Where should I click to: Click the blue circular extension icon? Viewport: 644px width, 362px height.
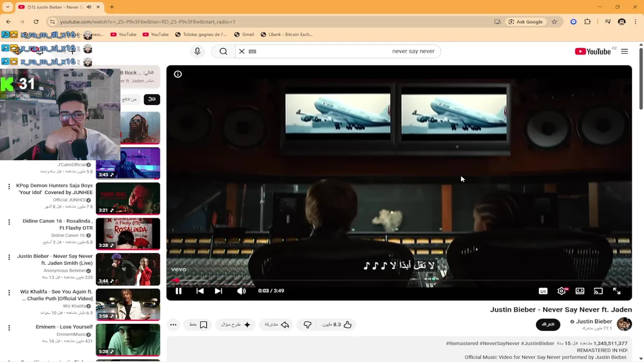(x=574, y=22)
